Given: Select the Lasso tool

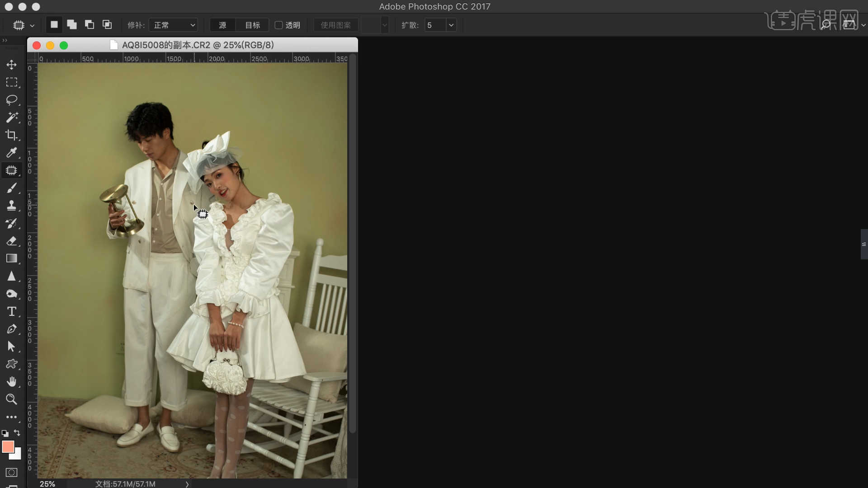Looking at the screenshot, I should point(12,99).
